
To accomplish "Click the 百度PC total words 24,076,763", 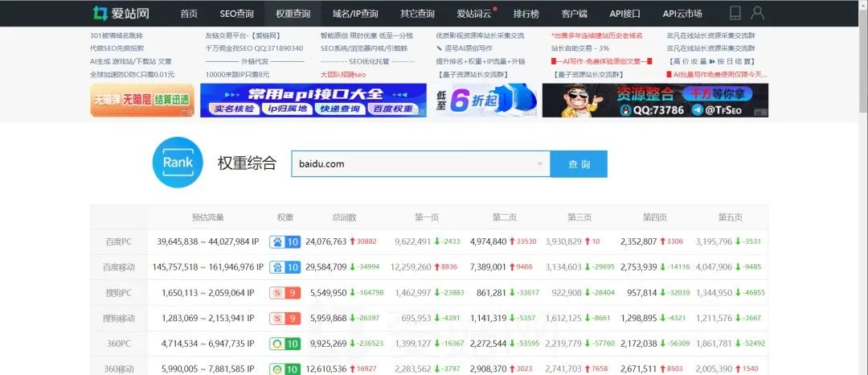I will click(x=325, y=242).
